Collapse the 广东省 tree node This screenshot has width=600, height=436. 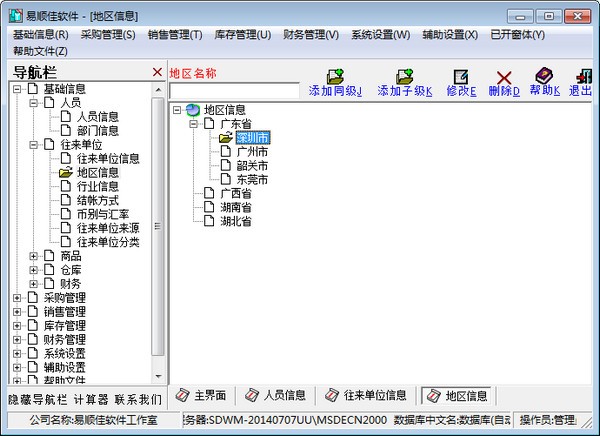(193, 124)
